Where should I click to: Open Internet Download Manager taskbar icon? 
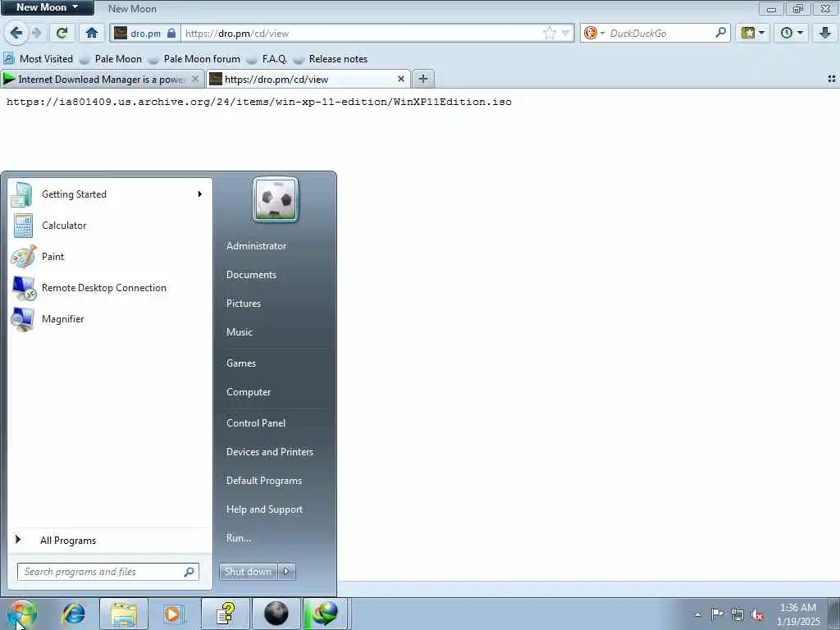(x=326, y=614)
